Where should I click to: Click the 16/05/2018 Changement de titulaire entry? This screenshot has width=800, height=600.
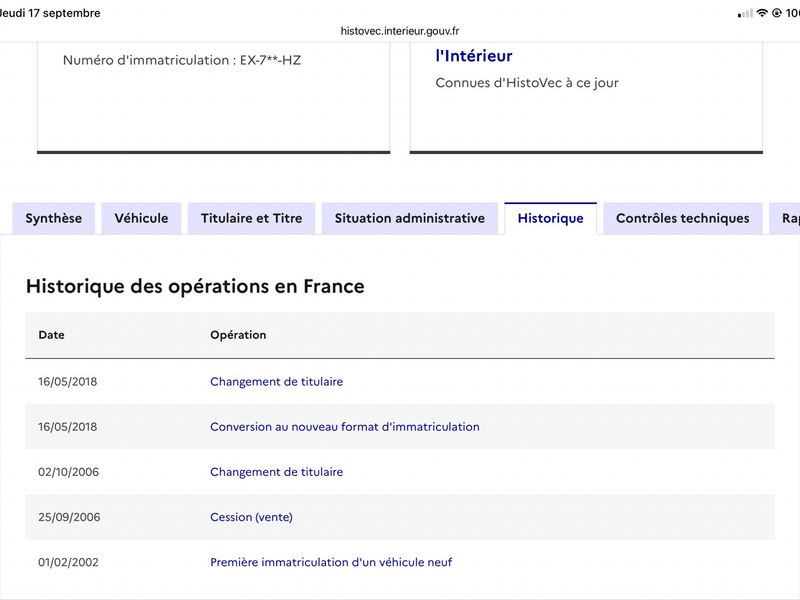point(277,382)
